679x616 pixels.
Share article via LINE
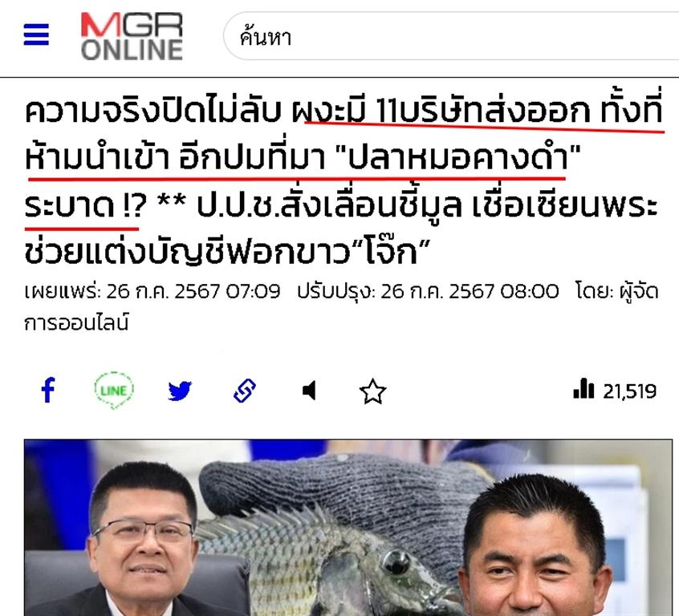pos(114,390)
